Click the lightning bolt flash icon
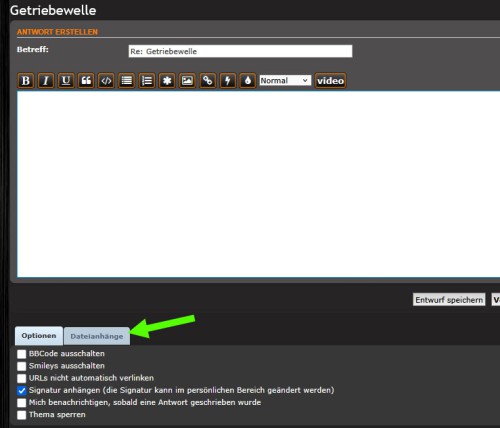This screenshot has height=428, width=500. [x=228, y=81]
